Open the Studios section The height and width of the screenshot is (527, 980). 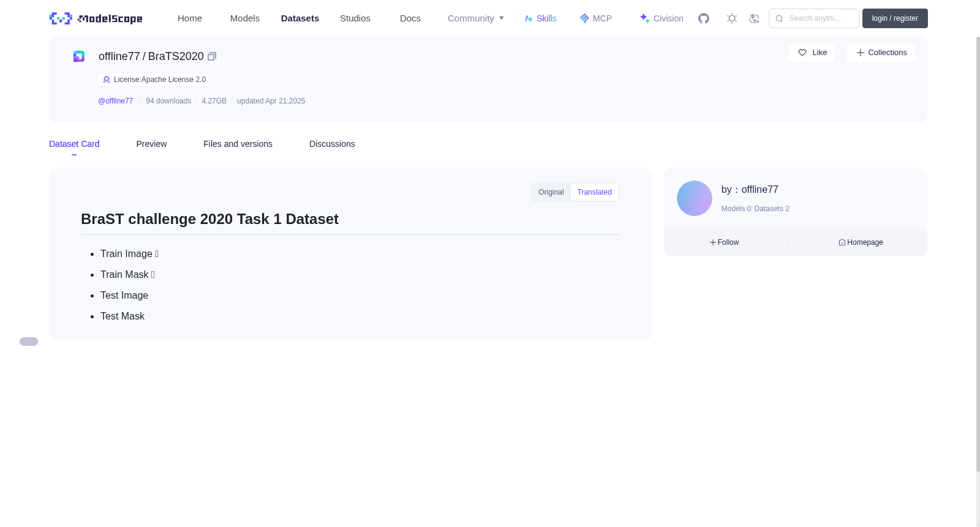click(x=355, y=18)
